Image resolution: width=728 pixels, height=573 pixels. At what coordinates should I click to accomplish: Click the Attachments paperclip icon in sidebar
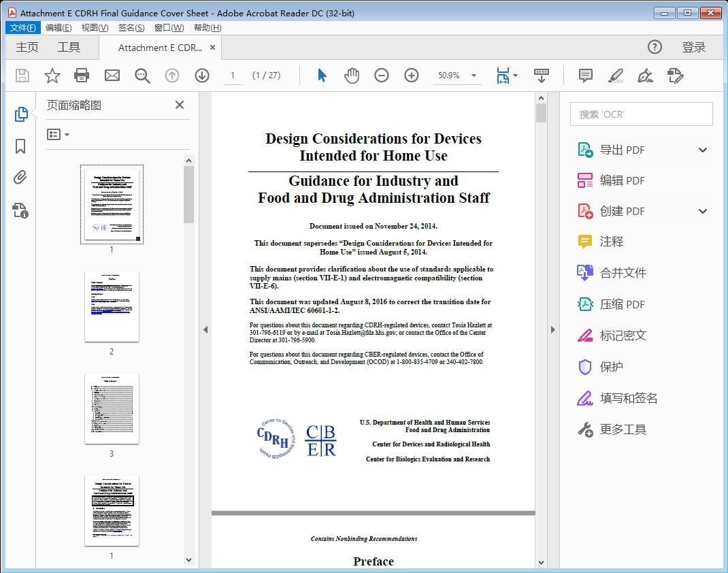(x=20, y=178)
